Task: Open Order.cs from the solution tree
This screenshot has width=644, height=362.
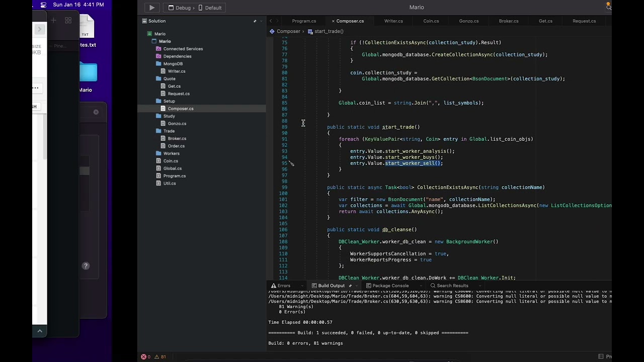Action: 173,146
